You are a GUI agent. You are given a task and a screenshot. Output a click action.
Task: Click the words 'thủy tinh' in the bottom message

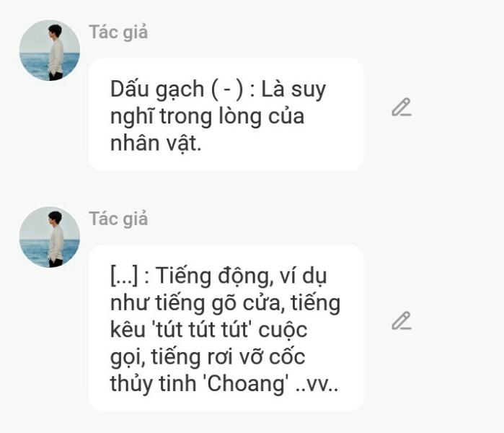(x=154, y=384)
